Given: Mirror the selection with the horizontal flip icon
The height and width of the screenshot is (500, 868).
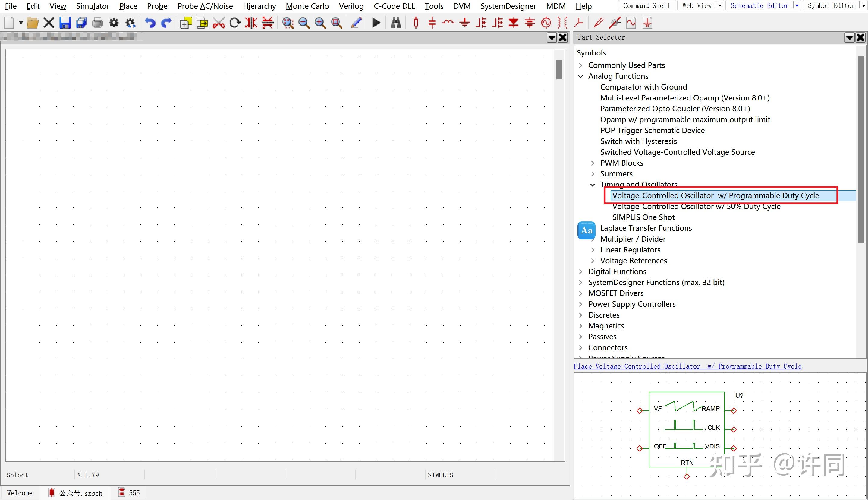Looking at the screenshot, I should click(x=251, y=23).
